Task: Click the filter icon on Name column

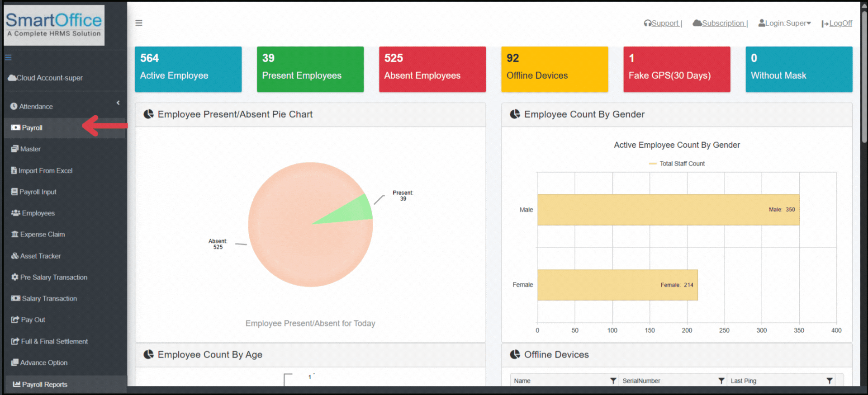Action: tap(613, 381)
